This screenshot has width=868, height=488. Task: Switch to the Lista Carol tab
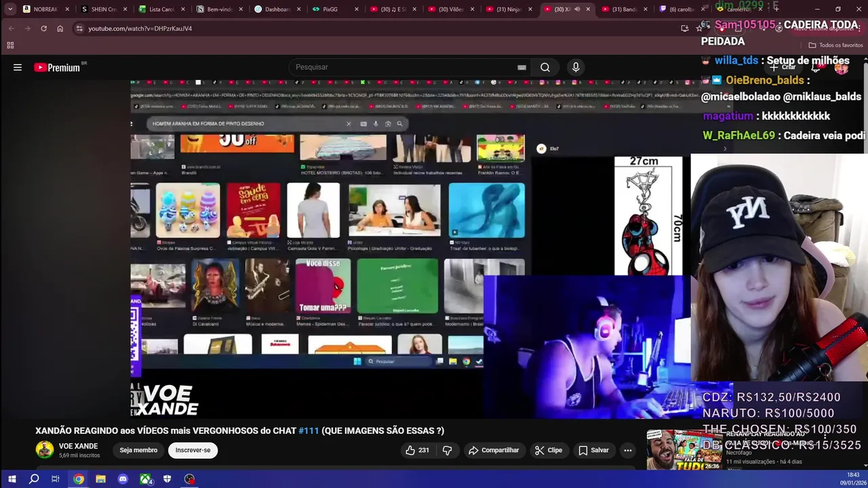coord(161,9)
